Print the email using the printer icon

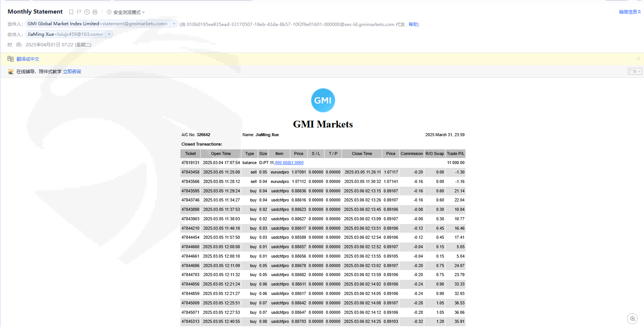[x=95, y=12]
